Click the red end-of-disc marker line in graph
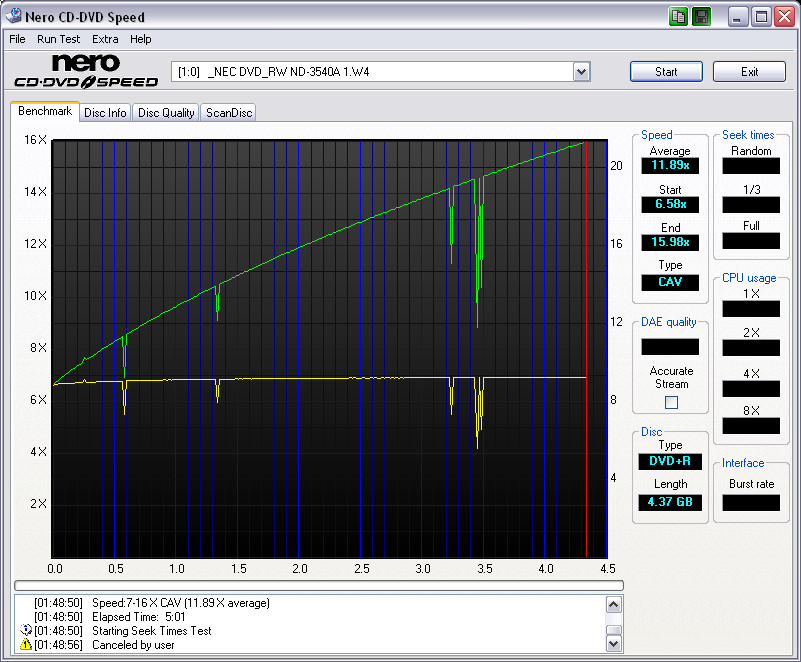This screenshot has width=801, height=662. (586, 349)
